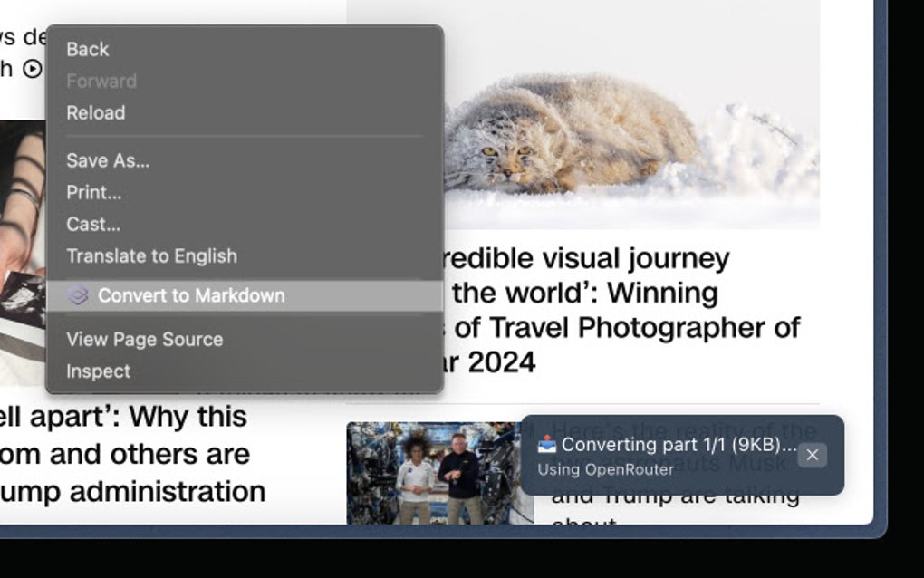
Task: Click the Convert to Markdown extension icon
Action: (78, 295)
